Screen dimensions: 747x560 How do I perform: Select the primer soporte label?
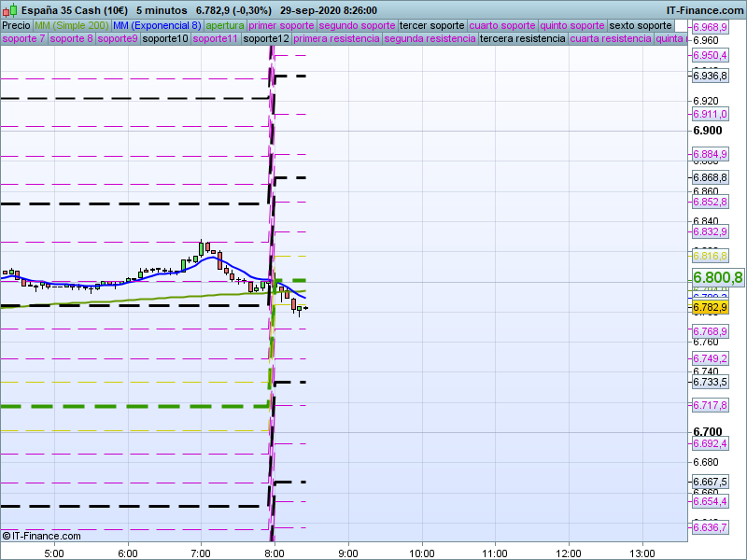tap(282, 26)
